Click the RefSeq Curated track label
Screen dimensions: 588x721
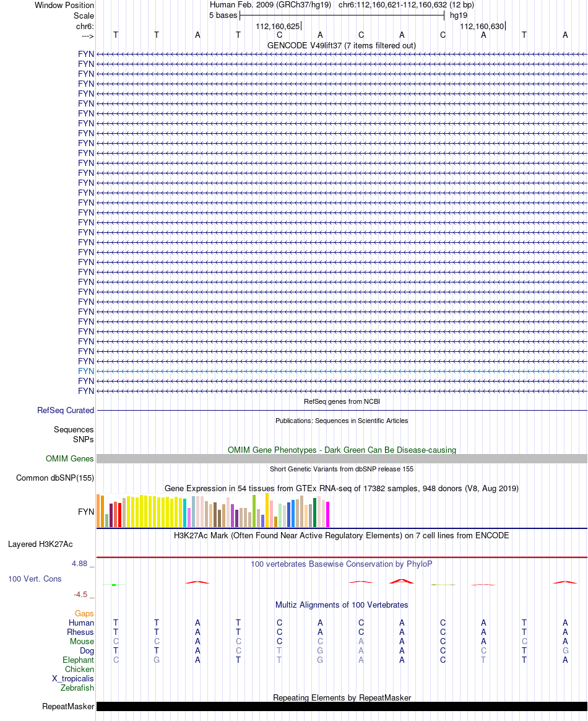pyautogui.click(x=66, y=410)
